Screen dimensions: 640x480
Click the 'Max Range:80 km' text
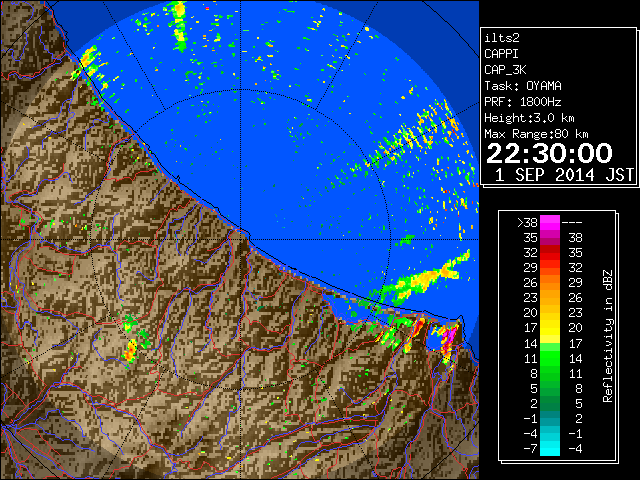[x=536, y=134]
